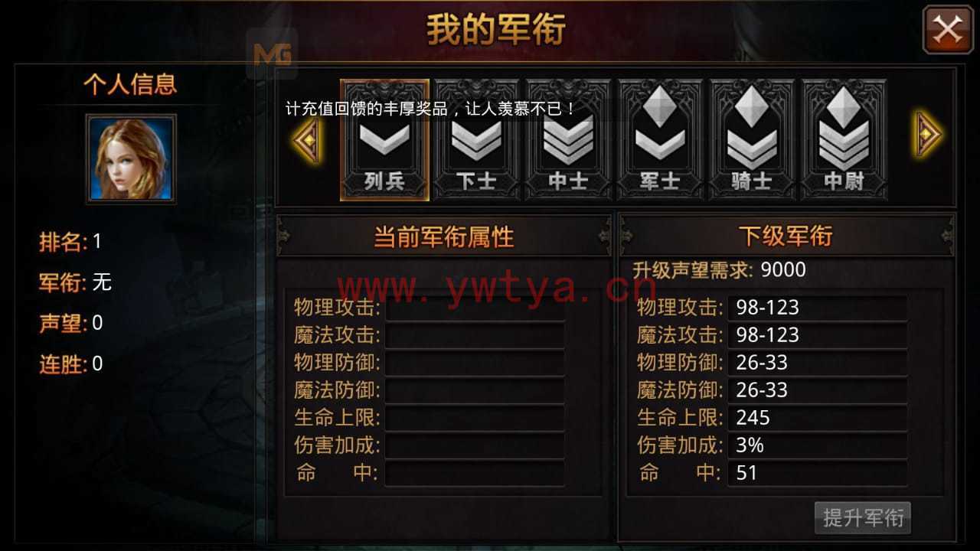Select the 军士 rank badge
Image resolution: width=980 pixels, height=551 pixels.
660,140
